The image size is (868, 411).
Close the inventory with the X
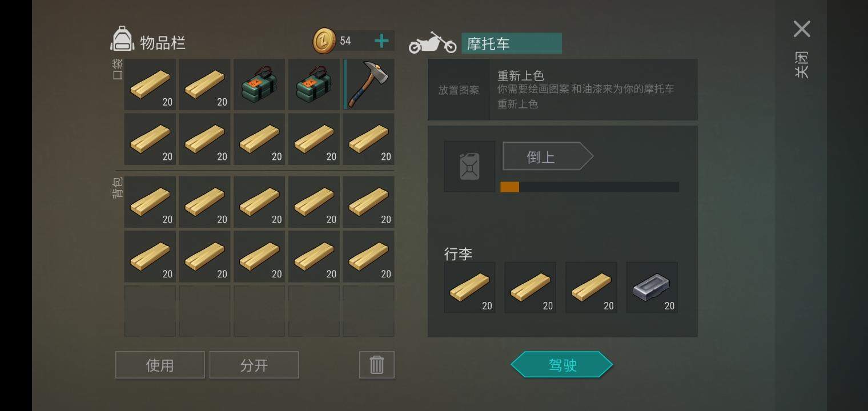[x=802, y=29]
